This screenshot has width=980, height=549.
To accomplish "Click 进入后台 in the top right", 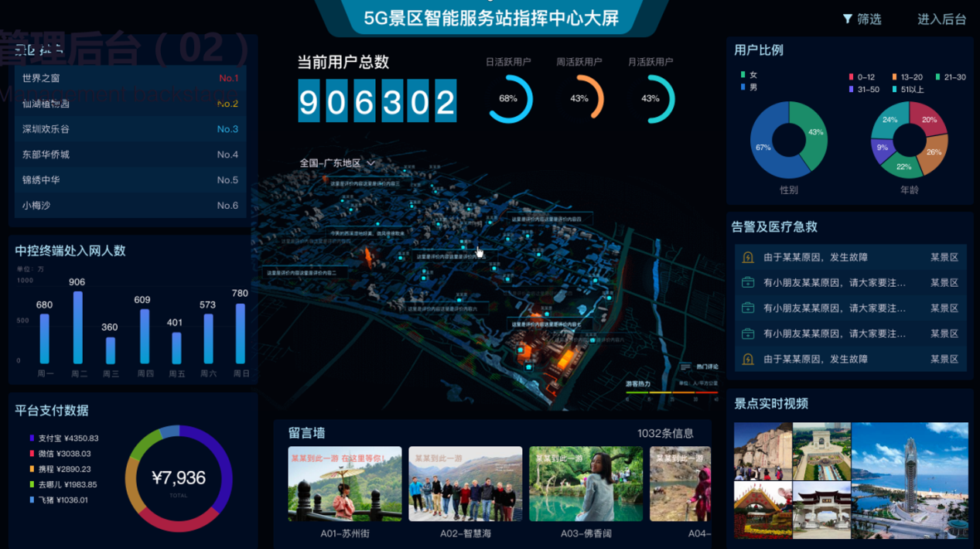I will coord(941,19).
